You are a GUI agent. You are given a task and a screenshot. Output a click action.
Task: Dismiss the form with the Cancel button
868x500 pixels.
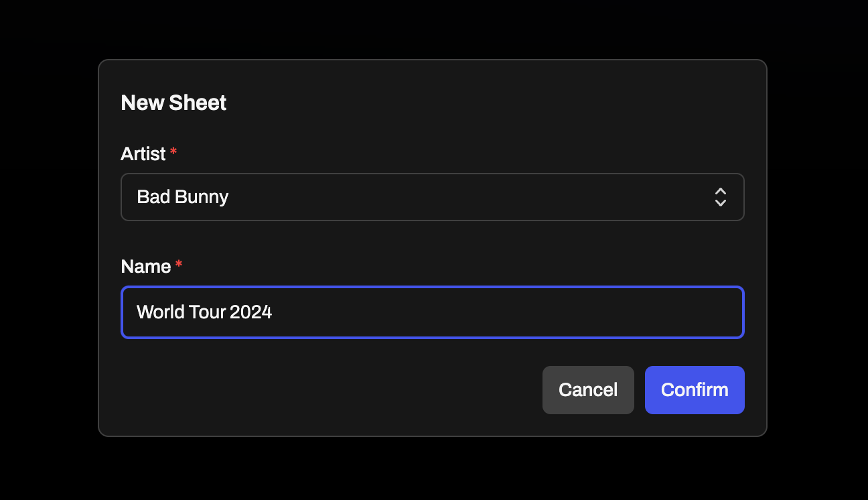pyautogui.click(x=587, y=389)
